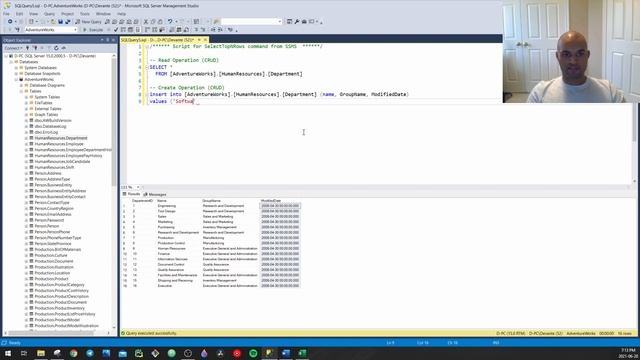Open the Connect dropdown in Object Explorer
Screen dimensions: 640x360
[x=13, y=48]
